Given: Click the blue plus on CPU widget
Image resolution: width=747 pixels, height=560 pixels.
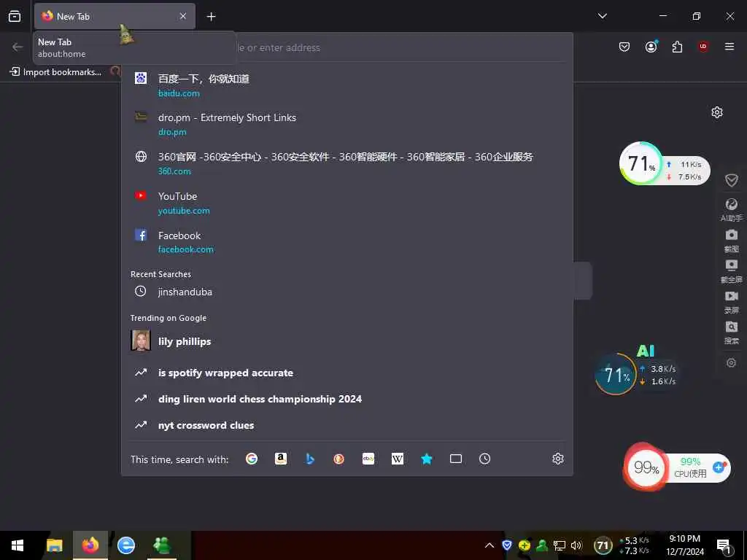Looking at the screenshot, I should (719, 467).
